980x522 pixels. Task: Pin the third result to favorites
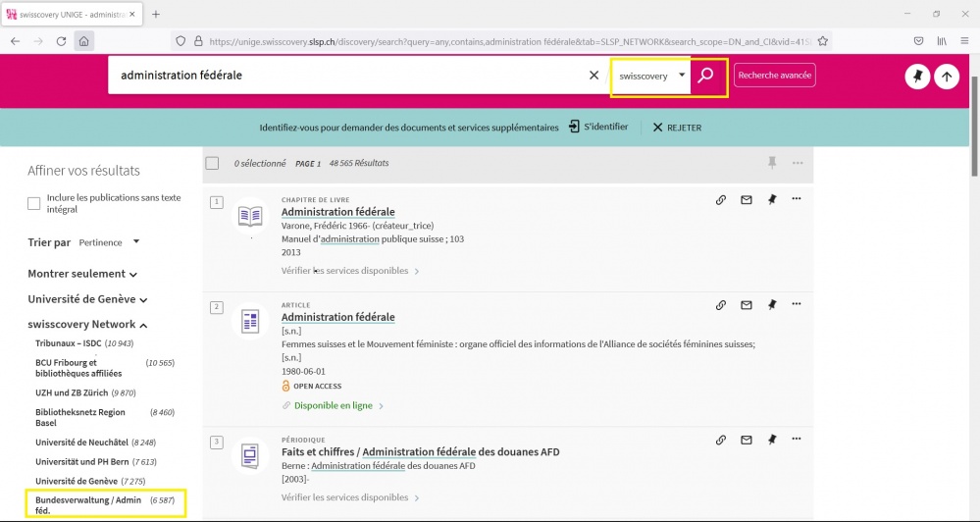pos(771,440)
